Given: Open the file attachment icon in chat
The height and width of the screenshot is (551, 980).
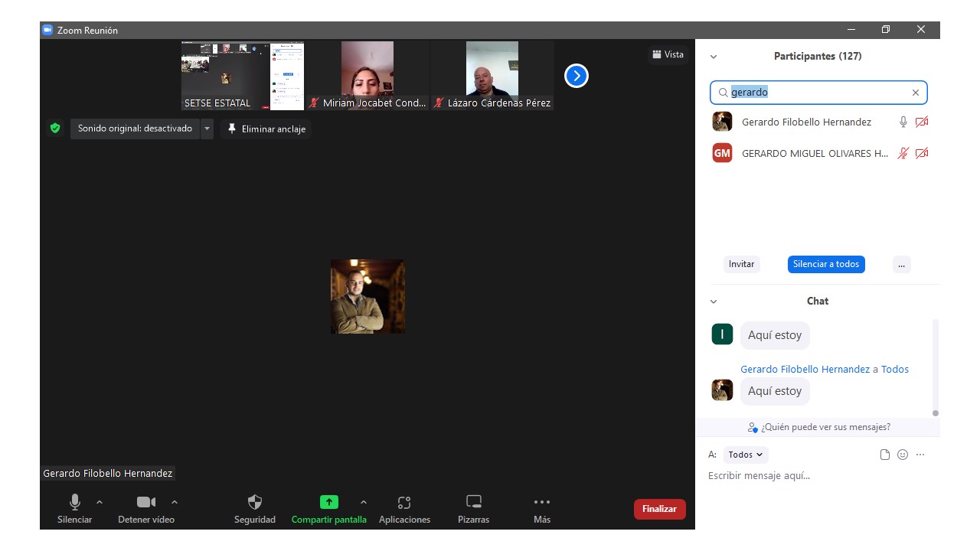Looking at the screenshot, I should point(885,455).
